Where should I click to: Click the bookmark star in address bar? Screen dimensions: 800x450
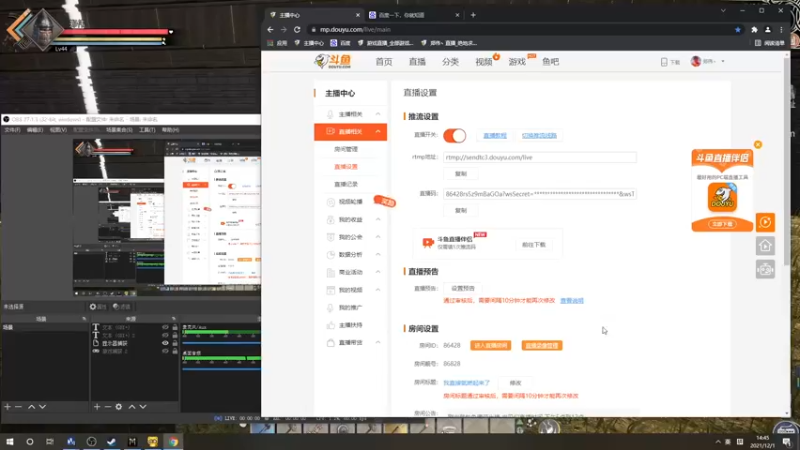pyautogui.click(x=738, y=30)
